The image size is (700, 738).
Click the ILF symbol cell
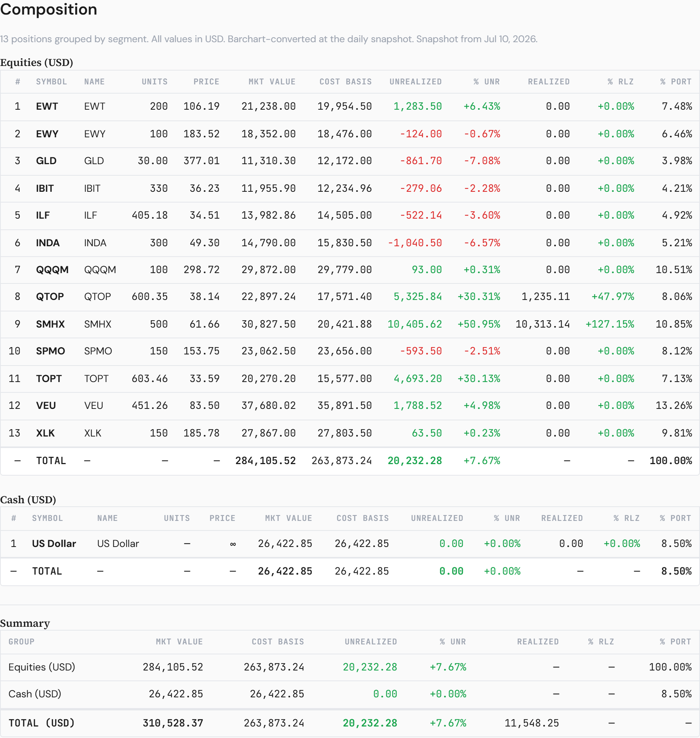(43, 215)
